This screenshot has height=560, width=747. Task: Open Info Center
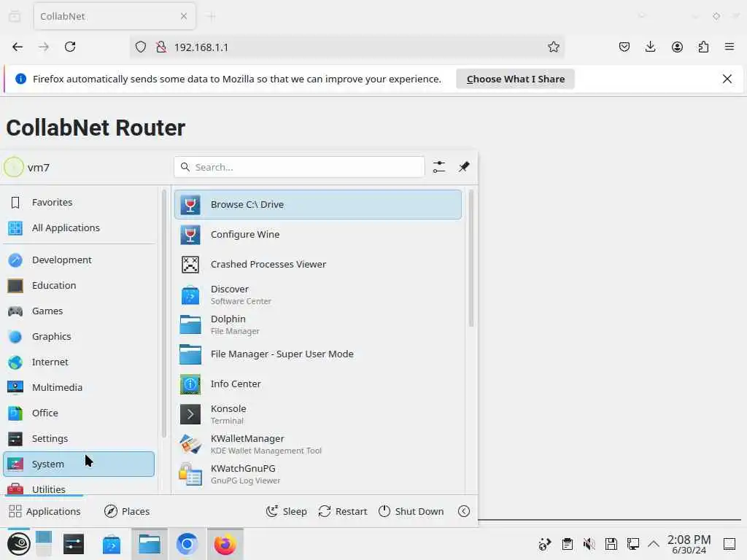318,384
